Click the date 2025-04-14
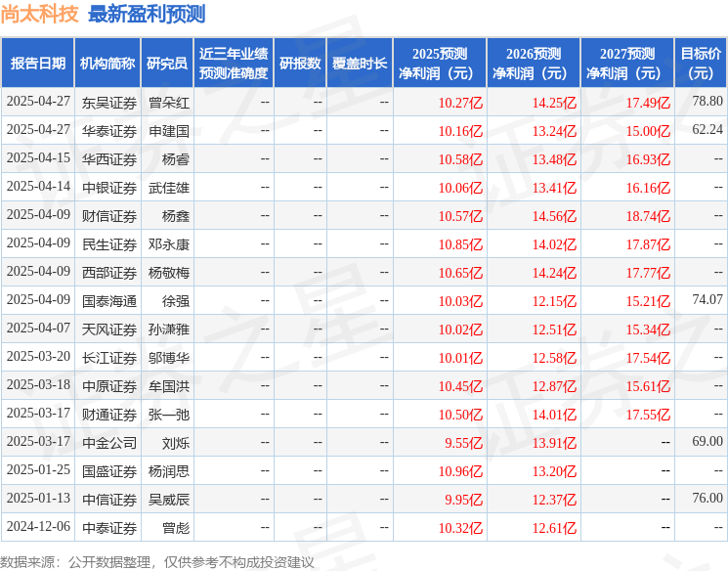This screenshot has height=571, width=728. [x=38, y=186]
